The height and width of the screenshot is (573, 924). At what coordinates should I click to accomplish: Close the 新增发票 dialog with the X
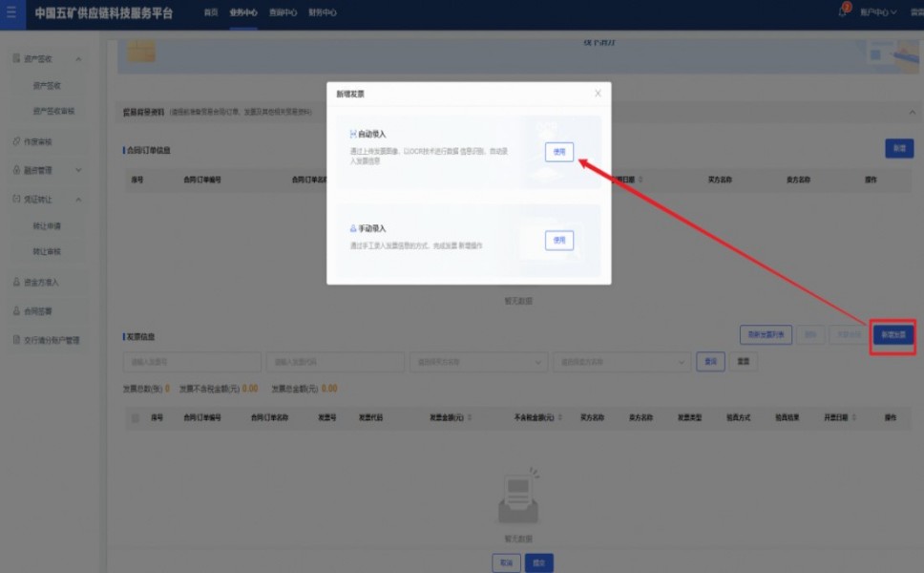click(x=598, y=94)
